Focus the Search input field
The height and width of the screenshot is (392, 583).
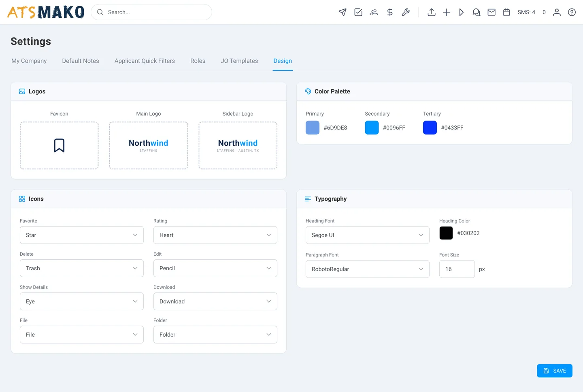tap(151, 12)
